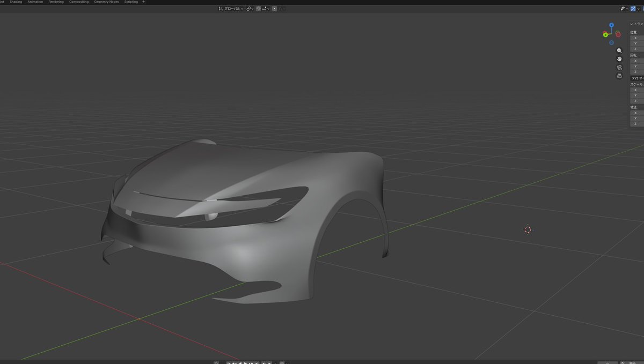644x364 pixels.
Task: Snap view to the blue Z axis
Action: (x=611, y=25)
